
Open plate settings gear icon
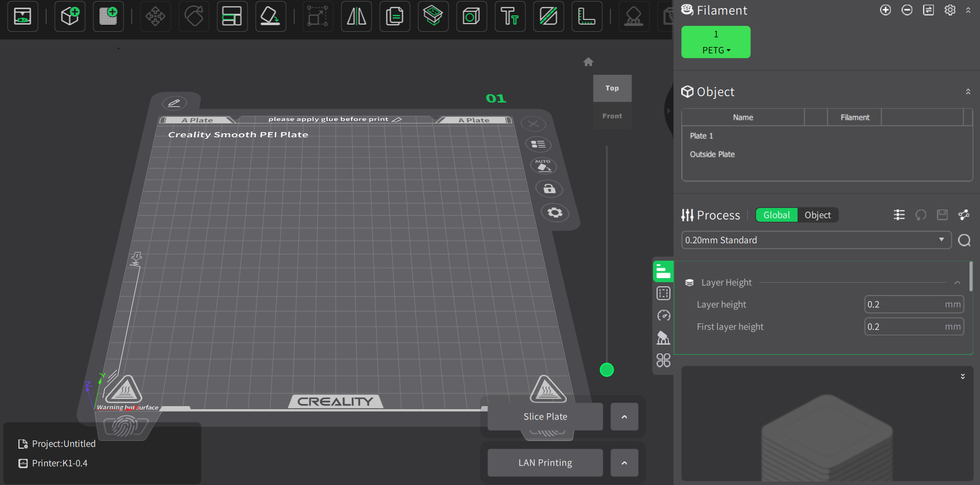[555, 213]
